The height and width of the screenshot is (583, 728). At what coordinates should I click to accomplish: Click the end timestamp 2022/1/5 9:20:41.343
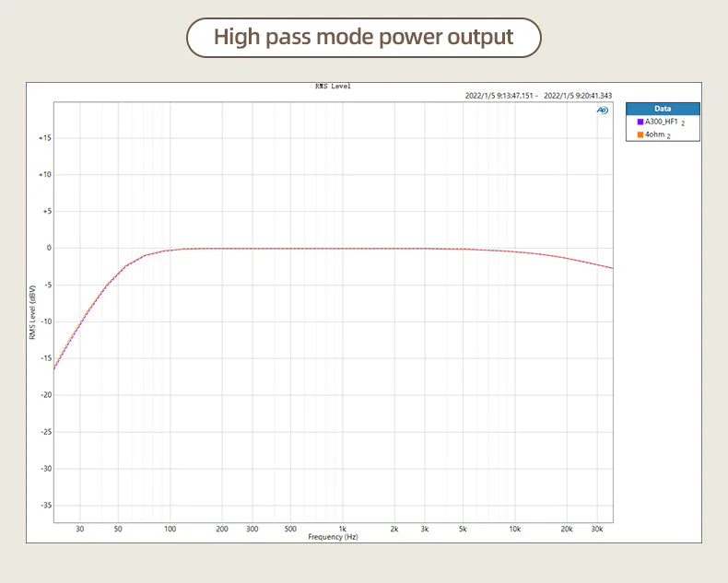[x=578, y=96]
